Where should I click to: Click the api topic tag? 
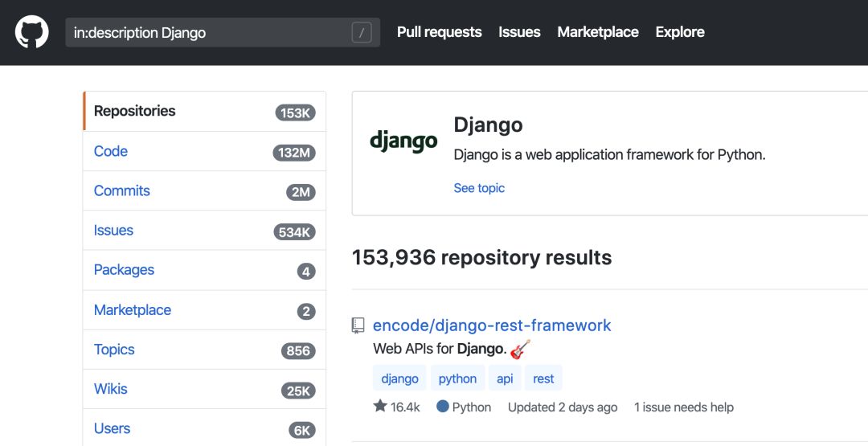pyautogui.click(x=505, y=378)
